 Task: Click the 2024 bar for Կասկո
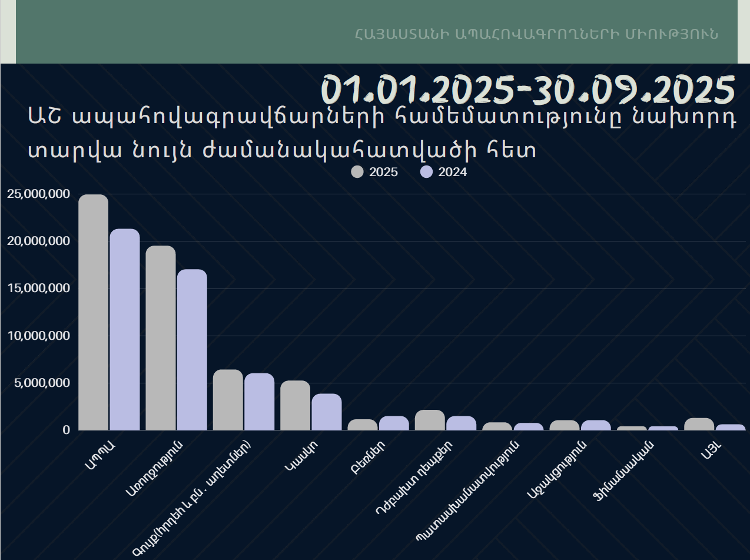click(x=327, y=412)
